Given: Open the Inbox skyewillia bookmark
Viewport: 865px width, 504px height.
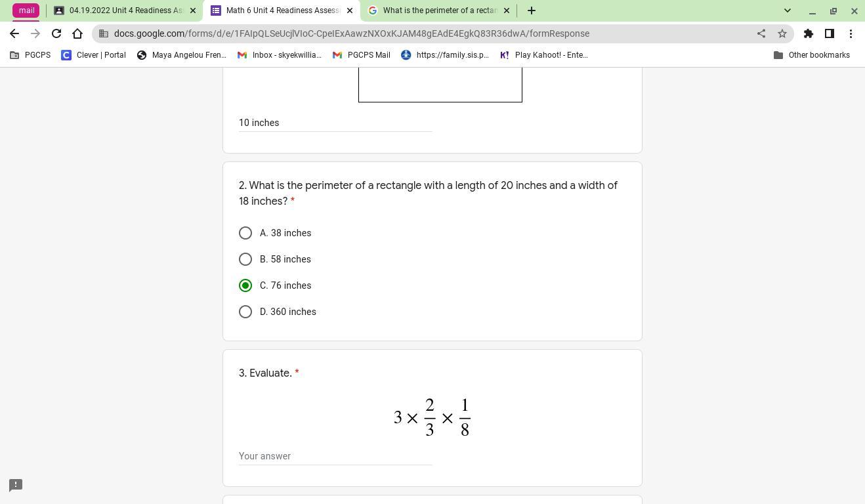Looking at the screenshot, I should click(x=244, y=55).
